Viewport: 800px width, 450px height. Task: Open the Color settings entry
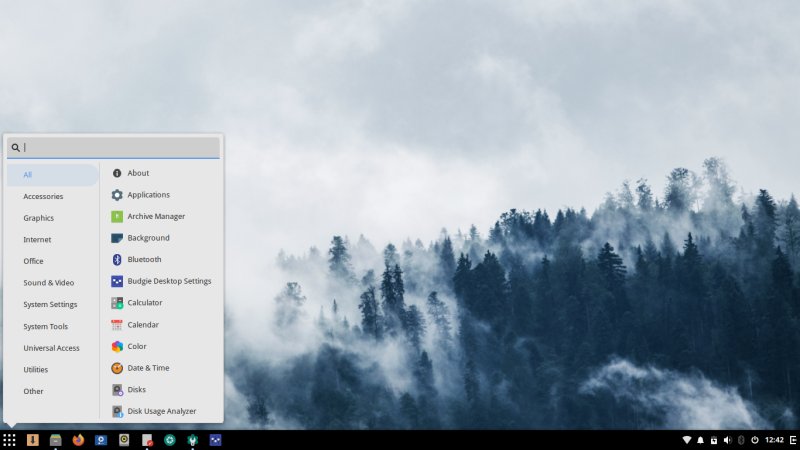[137, 346]
